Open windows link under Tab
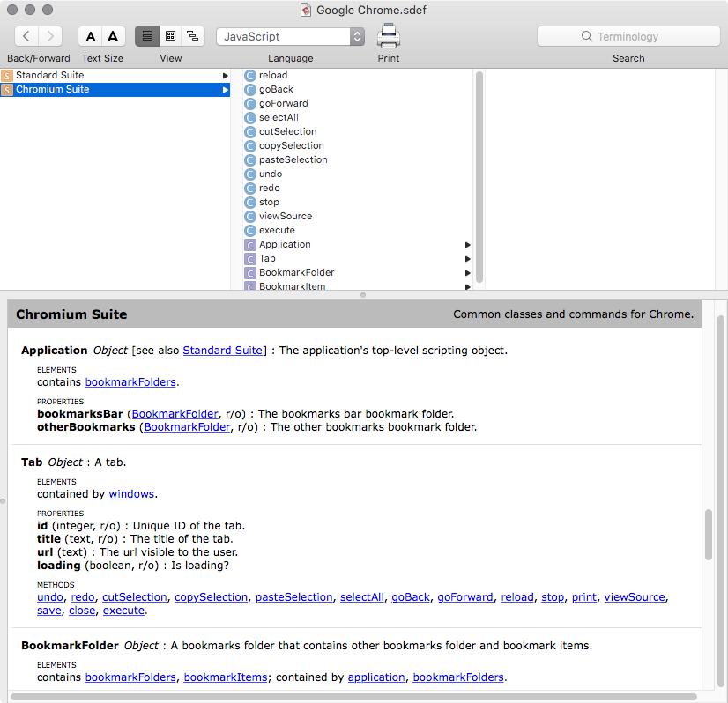This screenshot has width=728, height=703. click(131, 493)
